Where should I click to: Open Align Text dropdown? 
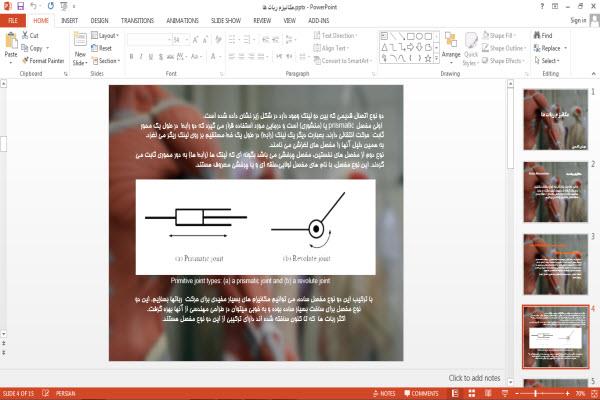point(331,48)
